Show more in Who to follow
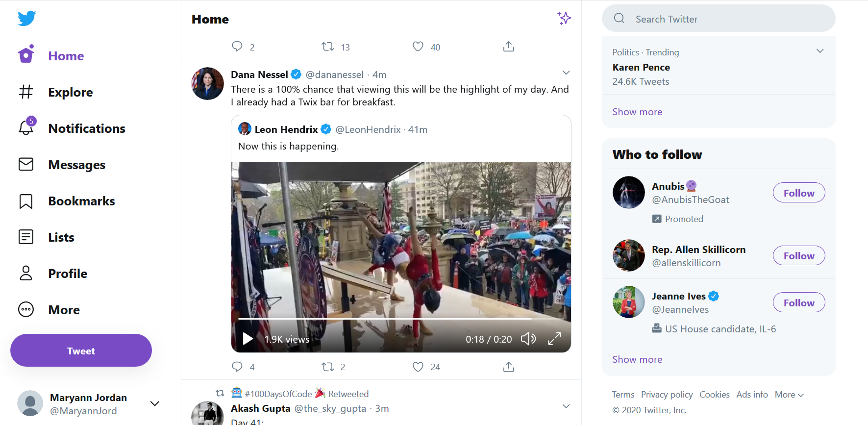868x425 pixels. click(637, 359)
